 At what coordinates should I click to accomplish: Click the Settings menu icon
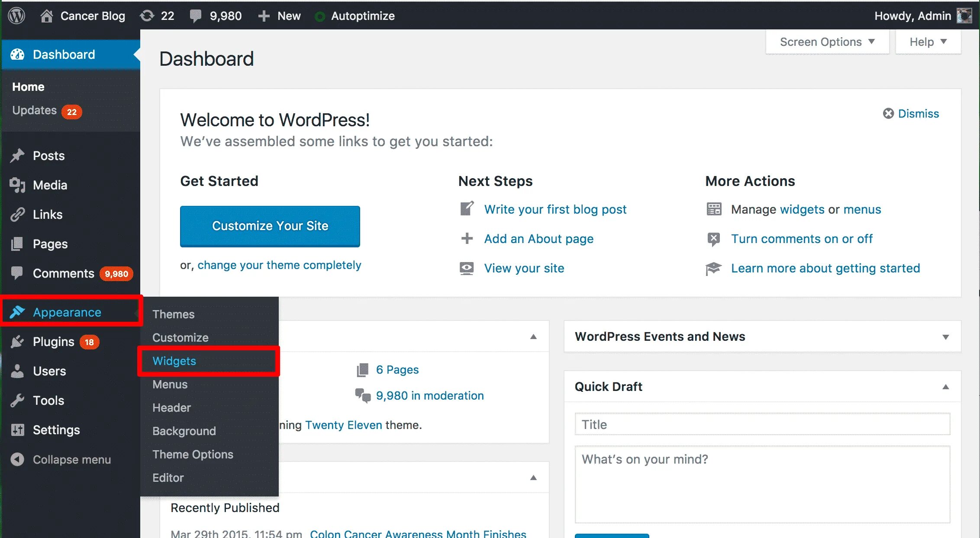(x=18, y=430)
